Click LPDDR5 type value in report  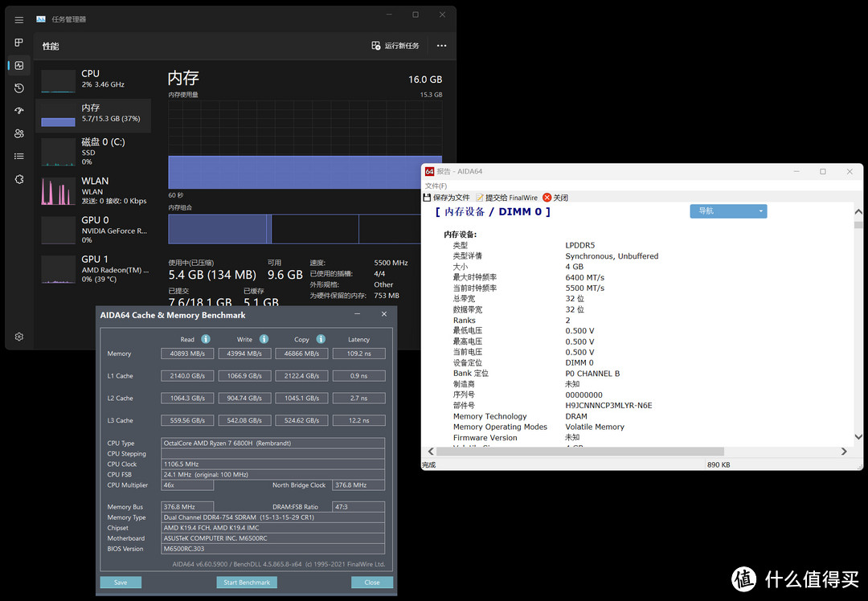(579, 245)
